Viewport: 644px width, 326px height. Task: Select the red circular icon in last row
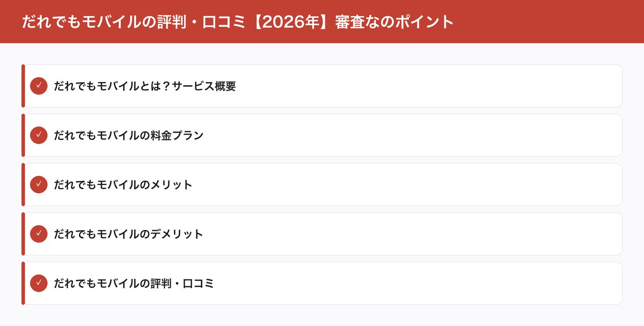[38, 283]
